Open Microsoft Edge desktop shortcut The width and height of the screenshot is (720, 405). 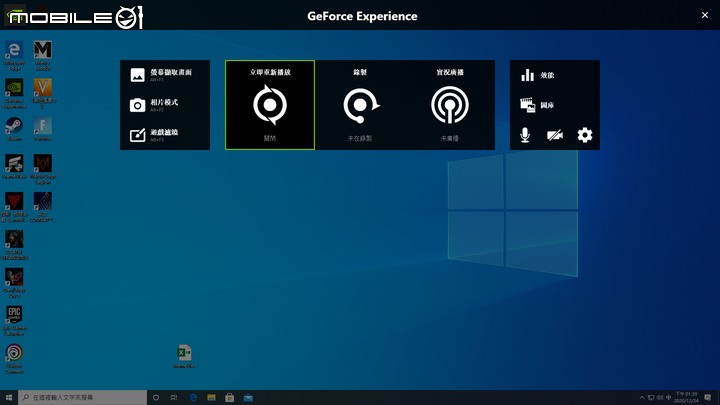tap(14, 56)
